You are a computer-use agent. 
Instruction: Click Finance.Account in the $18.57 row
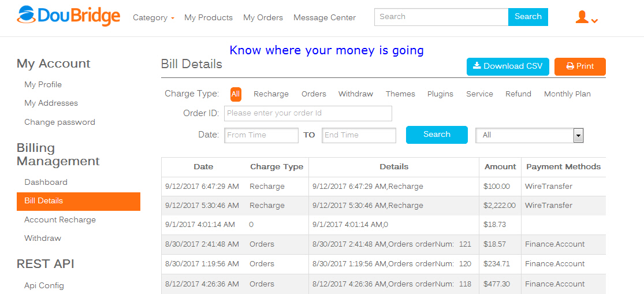554,244
